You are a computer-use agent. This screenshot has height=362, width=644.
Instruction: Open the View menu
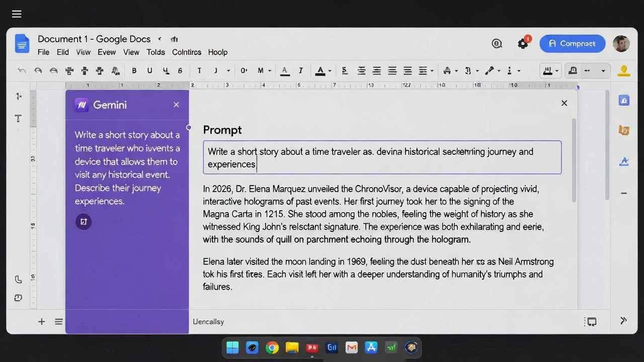(131, 52)
